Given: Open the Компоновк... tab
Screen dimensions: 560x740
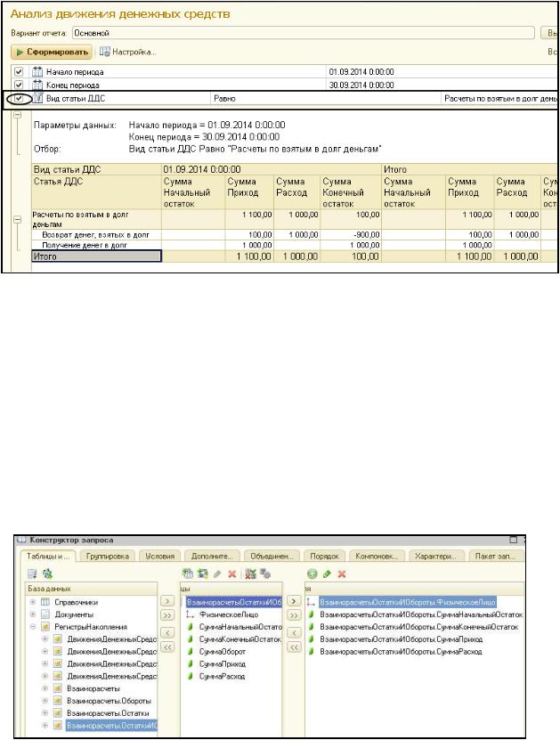Looking at the screenshot, I should pyautogui.click(x=377, y=556).
